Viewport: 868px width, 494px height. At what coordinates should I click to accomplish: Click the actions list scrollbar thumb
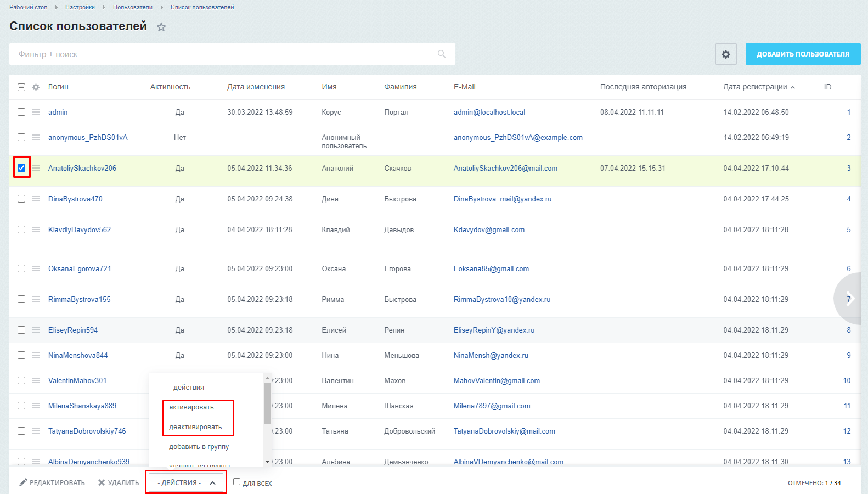(268, 404)
